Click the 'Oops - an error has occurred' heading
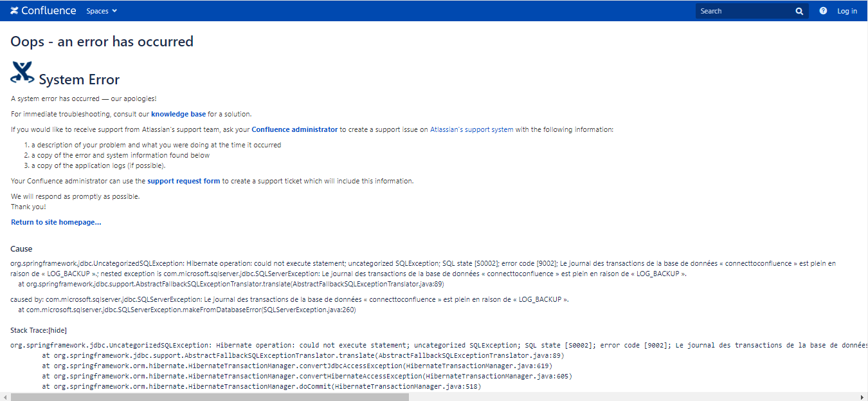 pyautogui.click(x=102, y=41)
